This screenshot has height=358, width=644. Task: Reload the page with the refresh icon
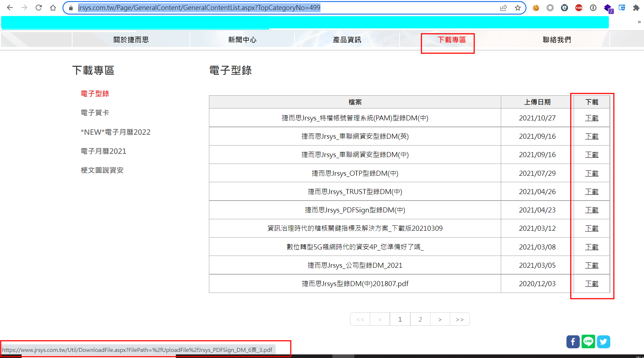(x=38, y=8)
